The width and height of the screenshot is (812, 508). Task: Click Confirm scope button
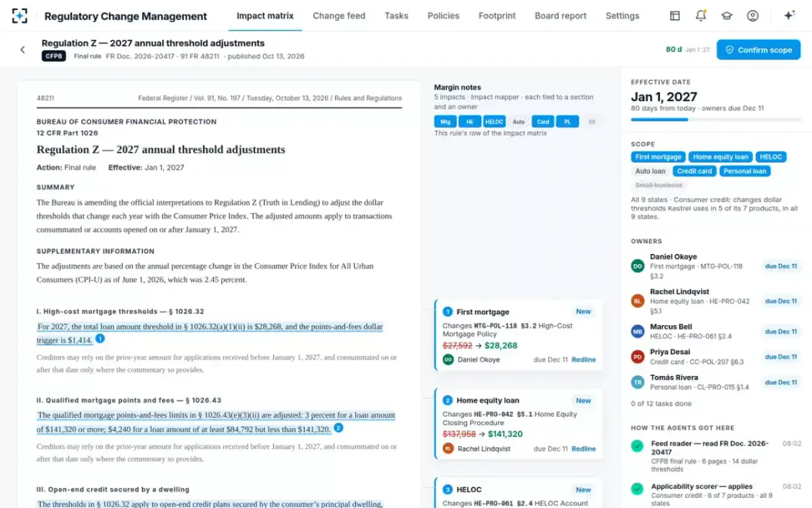point(759,49)
